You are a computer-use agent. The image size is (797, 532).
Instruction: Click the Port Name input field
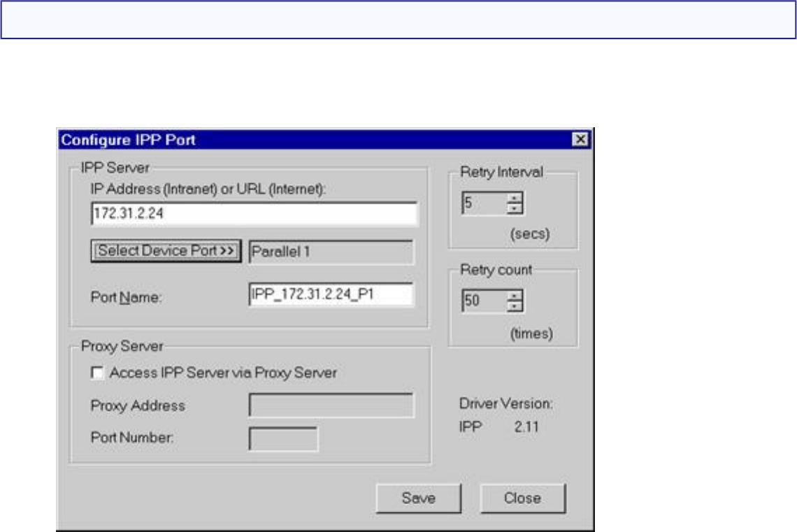coord(331,294)
